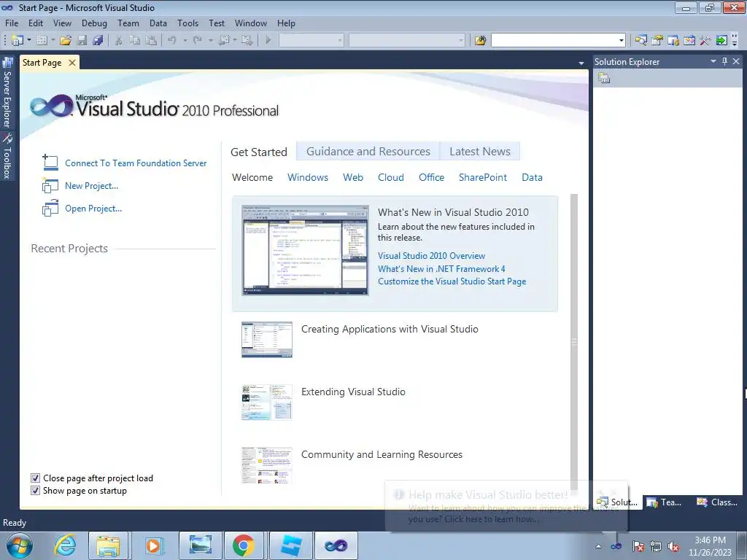This screenshot has height=560, width=747.
Task: Click the New Project... link
Action: click(x=91, y=186)
